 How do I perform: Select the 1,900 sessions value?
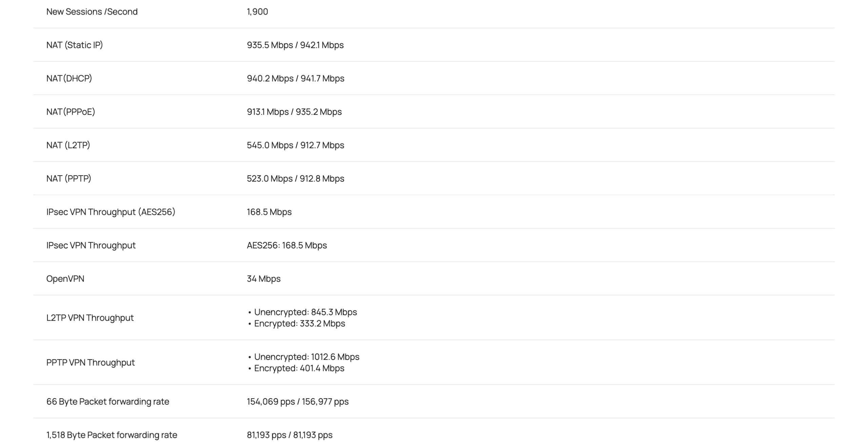257,12
